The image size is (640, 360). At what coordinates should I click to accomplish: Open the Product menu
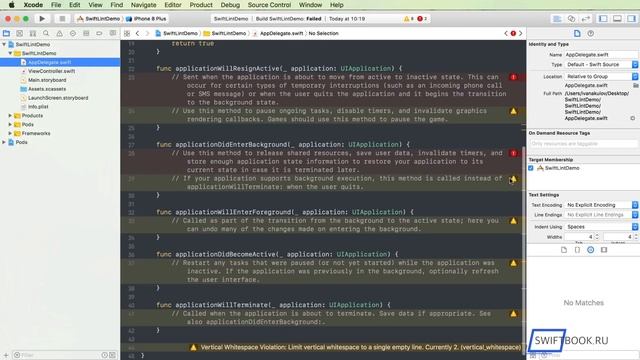click(x=201, y=5)
